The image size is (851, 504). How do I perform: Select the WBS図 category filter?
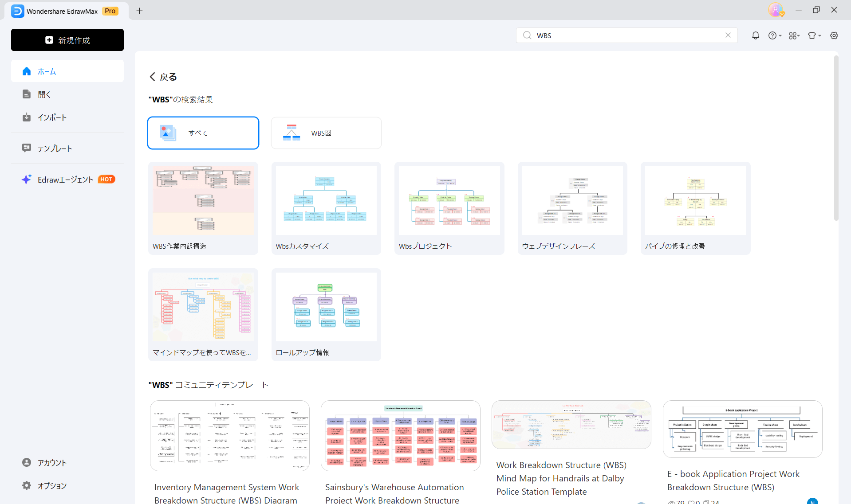pos(326,133)
